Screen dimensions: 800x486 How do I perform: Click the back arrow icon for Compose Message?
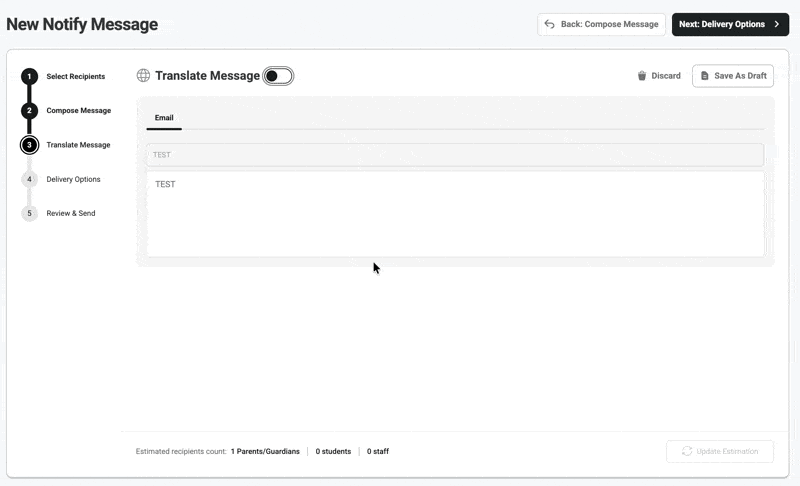pyautogui.click(x=549, y=24)
